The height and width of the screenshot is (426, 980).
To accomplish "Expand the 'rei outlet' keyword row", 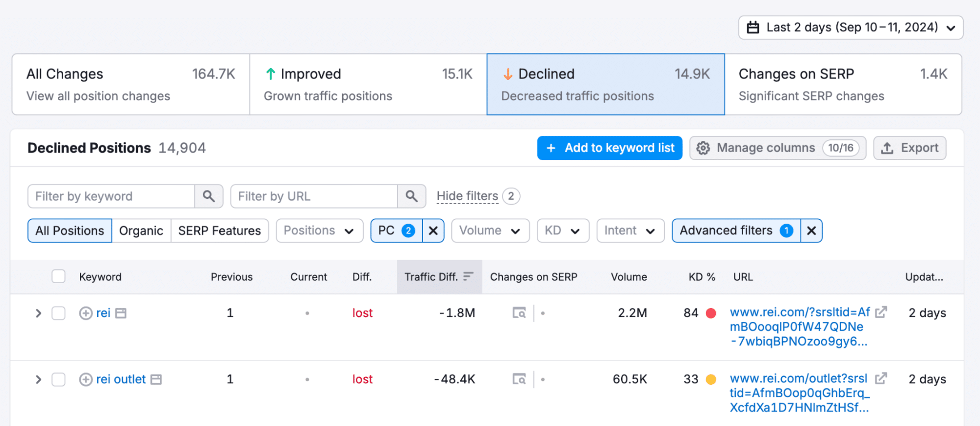I will (x=38, y=379).
